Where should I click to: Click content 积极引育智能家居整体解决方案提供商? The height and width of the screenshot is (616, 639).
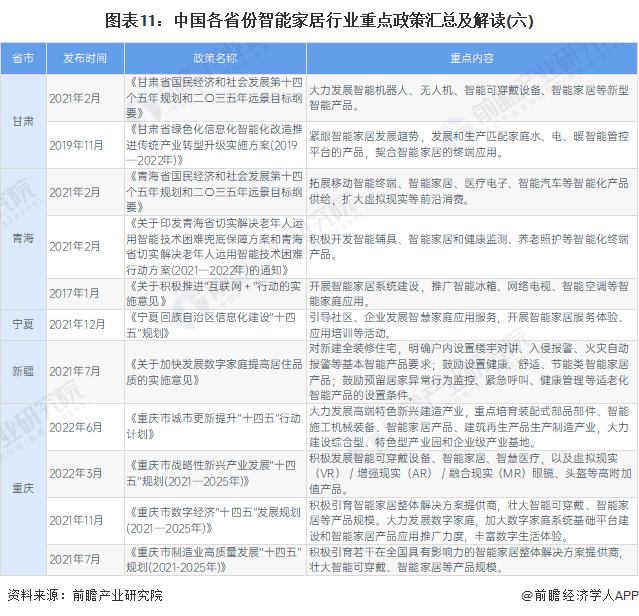pos(469,520)
